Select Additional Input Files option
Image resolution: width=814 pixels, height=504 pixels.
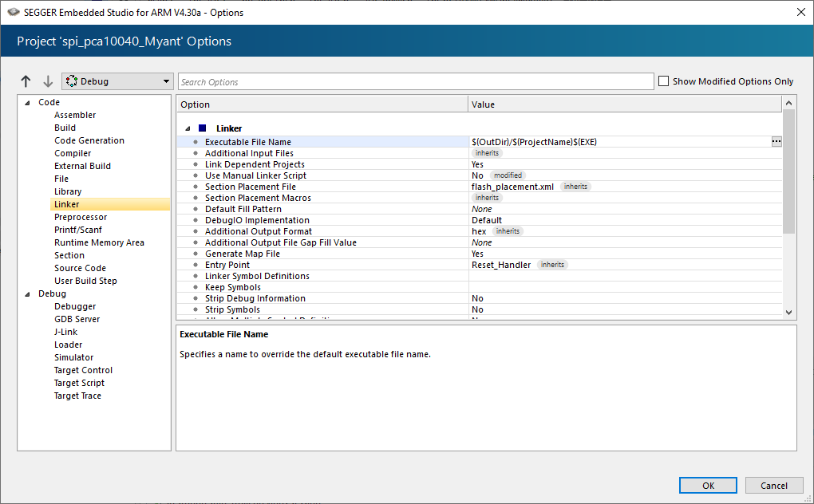pyautogui.click(x=249, y=153)
